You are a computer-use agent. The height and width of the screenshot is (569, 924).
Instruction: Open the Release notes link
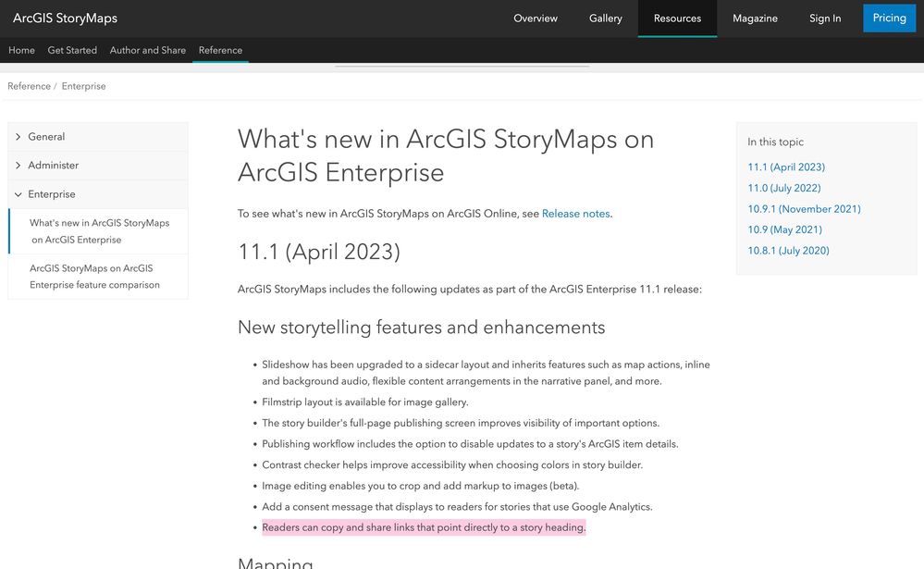point(575,213)
